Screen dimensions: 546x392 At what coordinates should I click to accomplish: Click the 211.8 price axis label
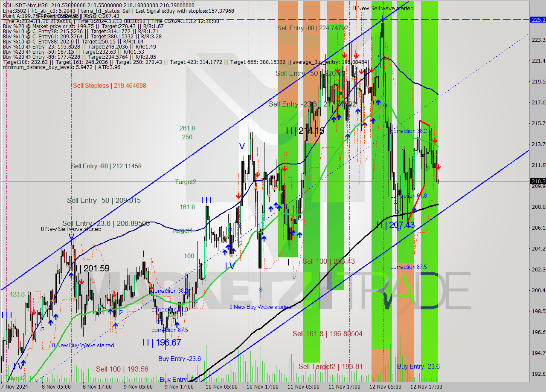(539, 165)
